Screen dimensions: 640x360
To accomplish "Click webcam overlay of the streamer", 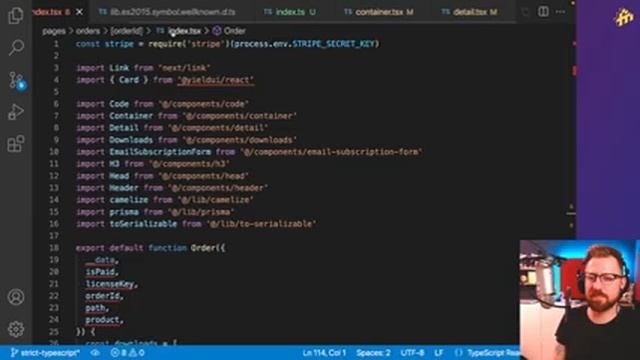I will [x=580, y=300].
